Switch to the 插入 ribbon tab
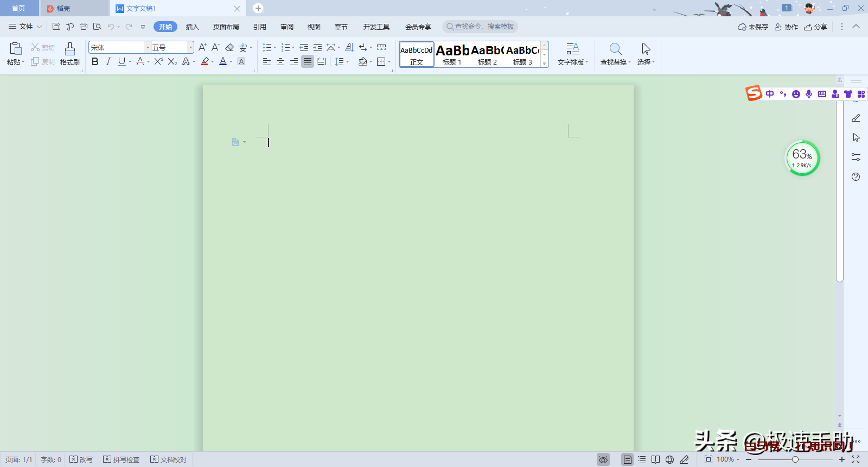 tap(193, 27)
